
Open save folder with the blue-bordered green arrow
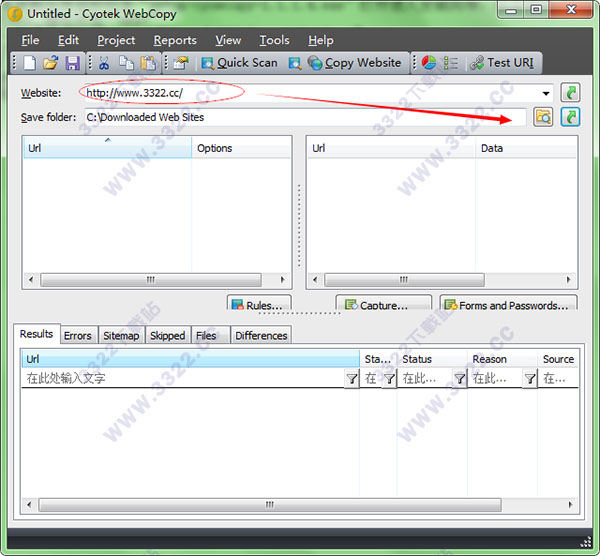coord(570,117)
